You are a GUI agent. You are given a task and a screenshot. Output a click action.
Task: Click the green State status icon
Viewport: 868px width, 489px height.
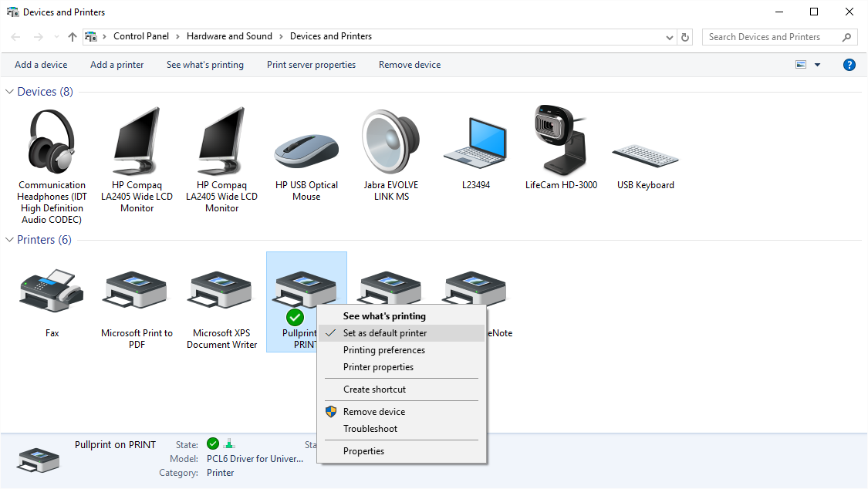pos(213,443)
